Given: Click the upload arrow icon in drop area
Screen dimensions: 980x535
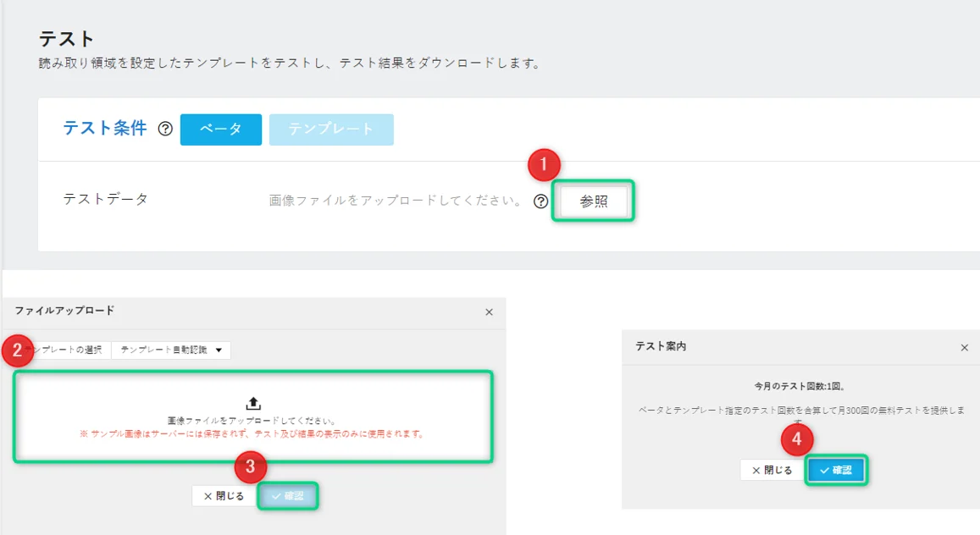Looking at the screenshot, I should pyautogui.click(x=252, y=404).
